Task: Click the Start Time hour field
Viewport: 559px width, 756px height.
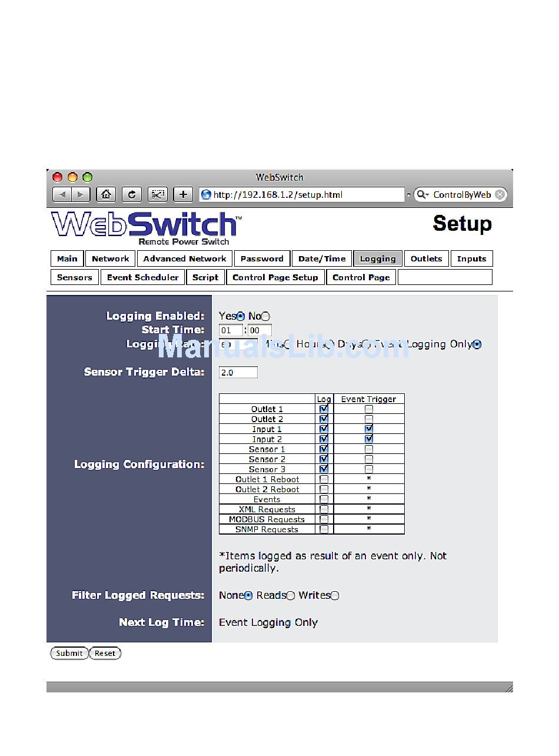Action: [231, 330]
